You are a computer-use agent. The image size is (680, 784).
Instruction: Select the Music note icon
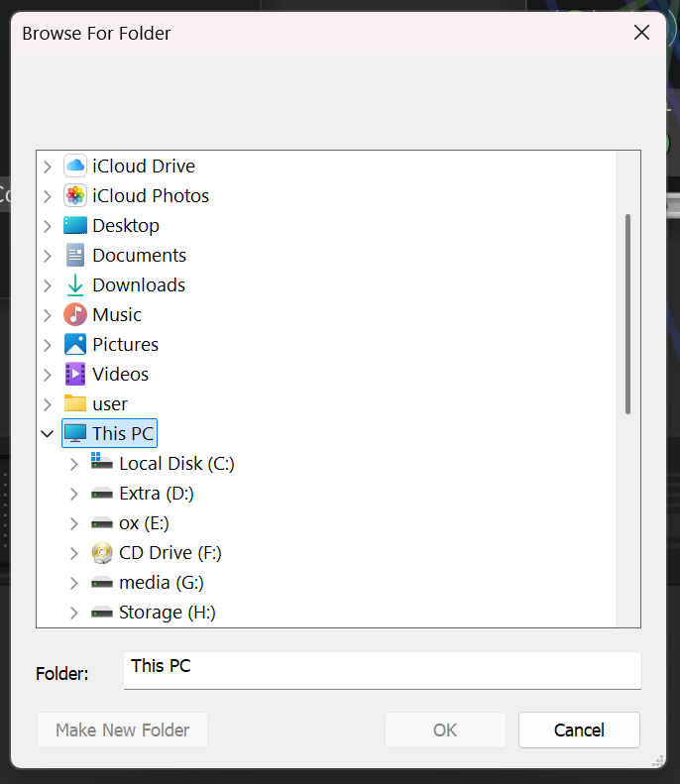pos(75,314)
